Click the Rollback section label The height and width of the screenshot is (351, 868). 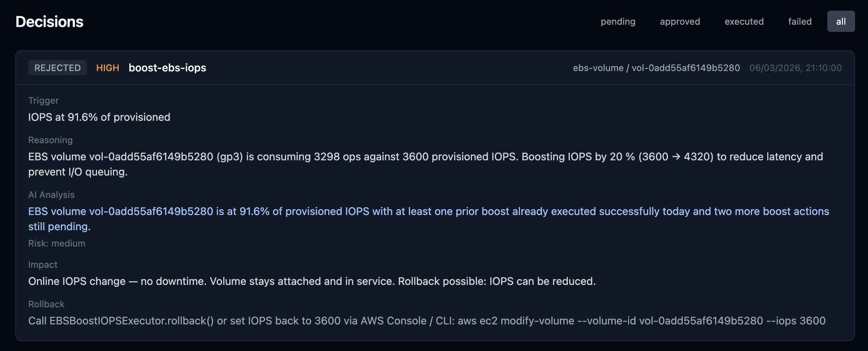pyautogui.click(x=46, y=304)
